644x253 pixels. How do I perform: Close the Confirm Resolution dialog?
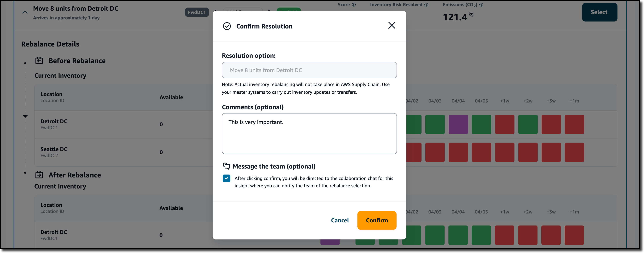click(392, 25)
